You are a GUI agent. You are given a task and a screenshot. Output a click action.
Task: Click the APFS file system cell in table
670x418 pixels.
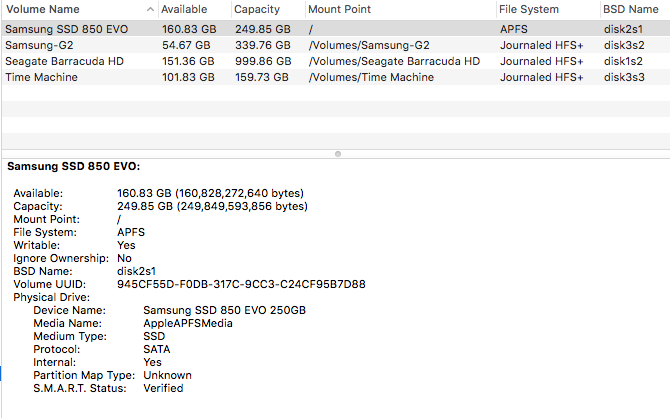click(514, 29)
